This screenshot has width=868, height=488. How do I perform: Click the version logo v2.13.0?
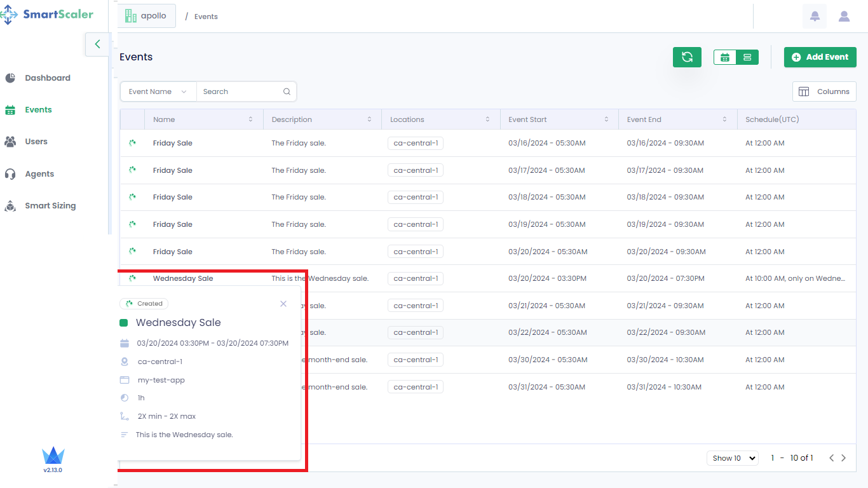coord(53,459)
